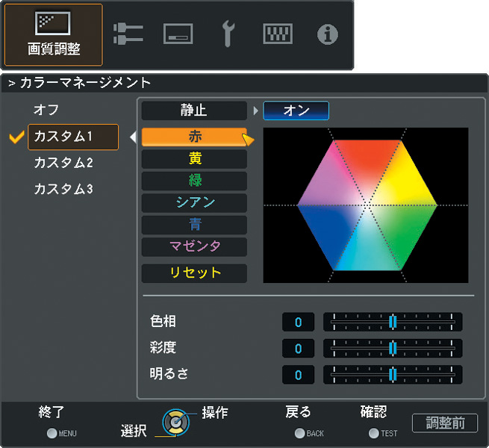The image size is (489, 448).
Task: Click the arrow next to 静止
Action: (x=255, y=111)
